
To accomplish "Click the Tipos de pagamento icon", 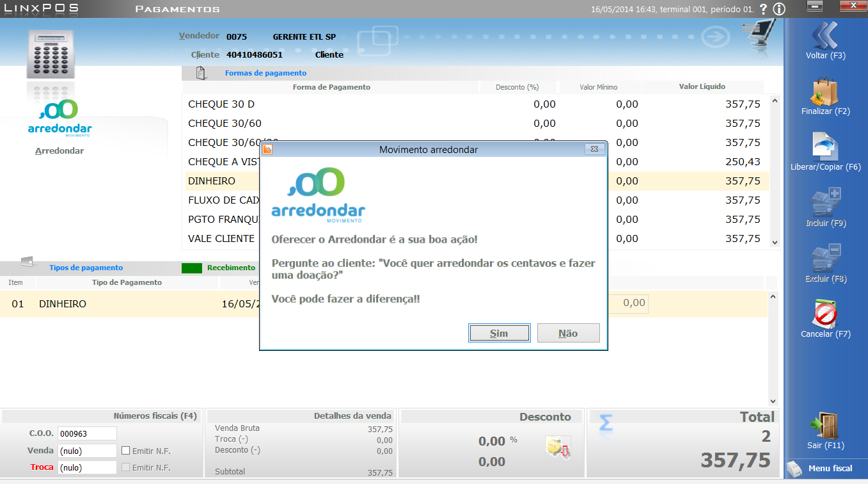I will (27, 262).
